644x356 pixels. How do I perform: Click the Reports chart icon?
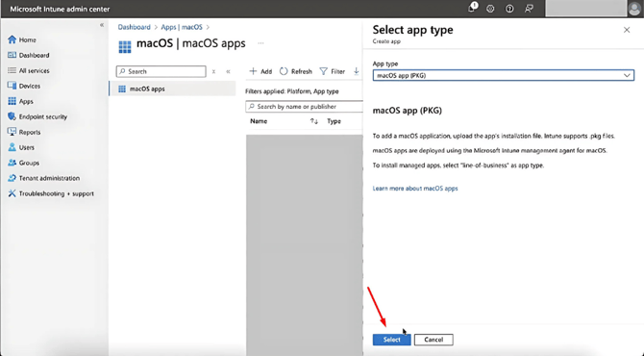[12, 132]
